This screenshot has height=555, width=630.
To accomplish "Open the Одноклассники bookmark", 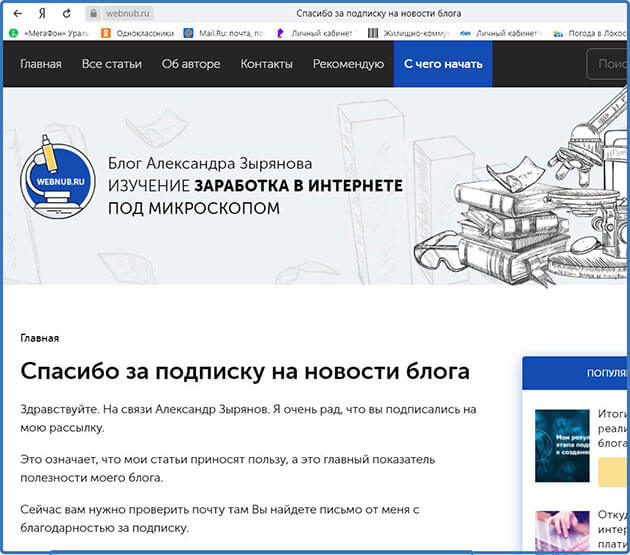I will (x=137, y=33).
